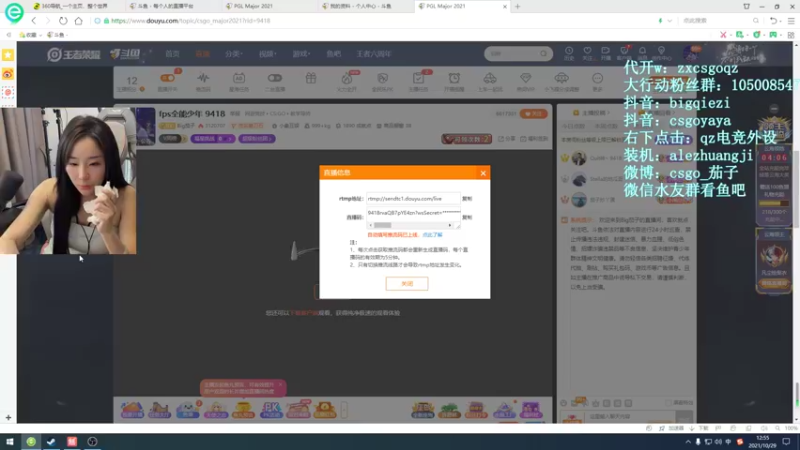The width and height of the screenshot is (800, 450).
Task: Click the right arrow of key scrollbar
Action: click(x=450, y=225)
